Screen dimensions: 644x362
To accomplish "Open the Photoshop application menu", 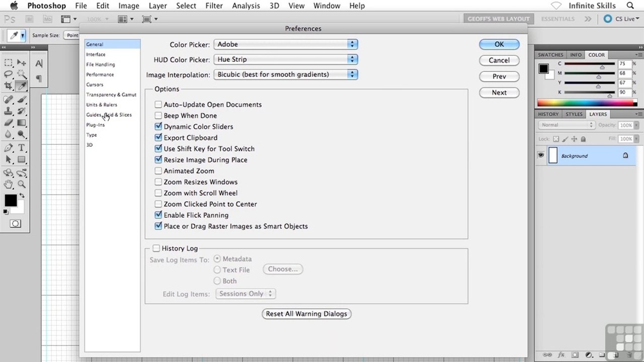I will tap(46, 6).
